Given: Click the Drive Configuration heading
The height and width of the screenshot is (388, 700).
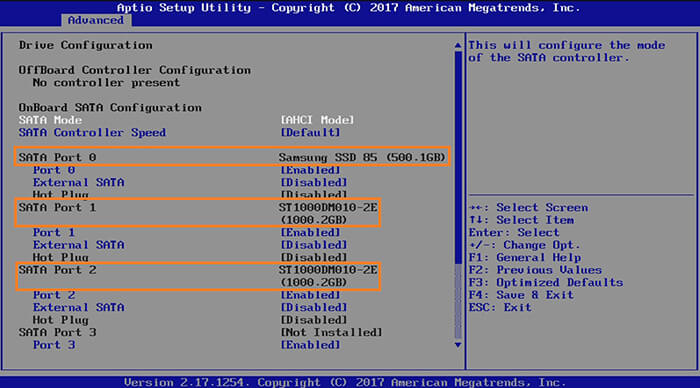Looking at the screenshot, I should click(85, 45).
